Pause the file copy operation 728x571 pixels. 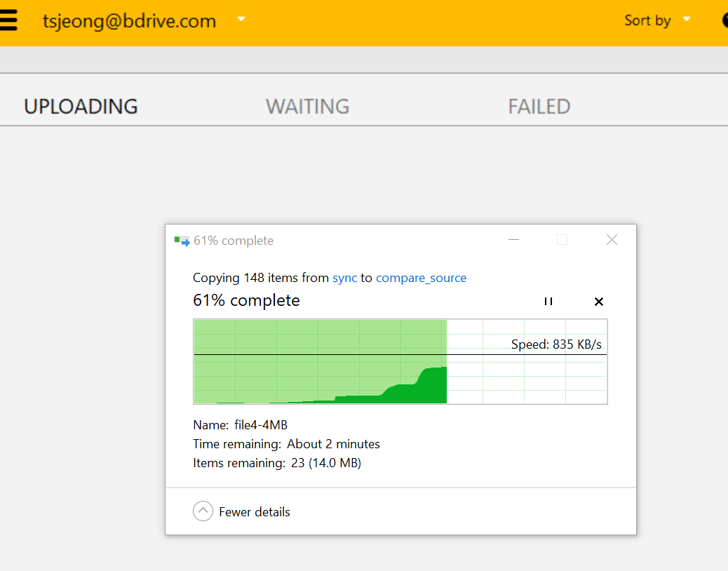(548, 302)
